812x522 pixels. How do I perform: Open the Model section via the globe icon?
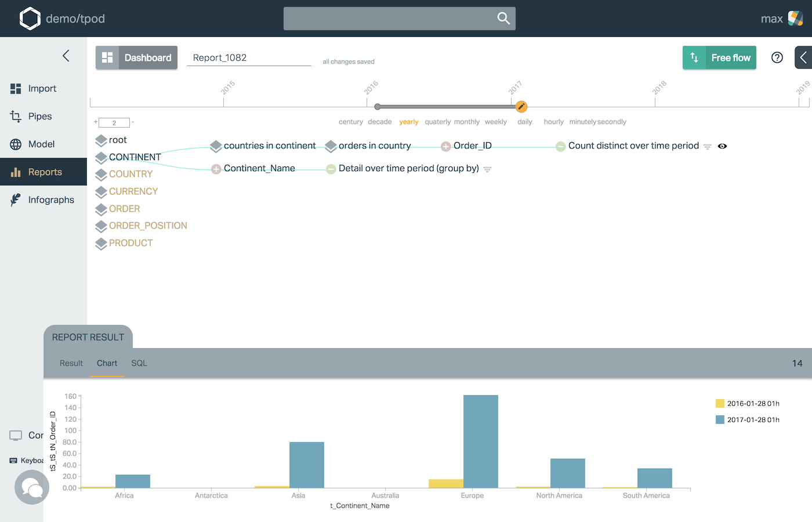(16, 144)
